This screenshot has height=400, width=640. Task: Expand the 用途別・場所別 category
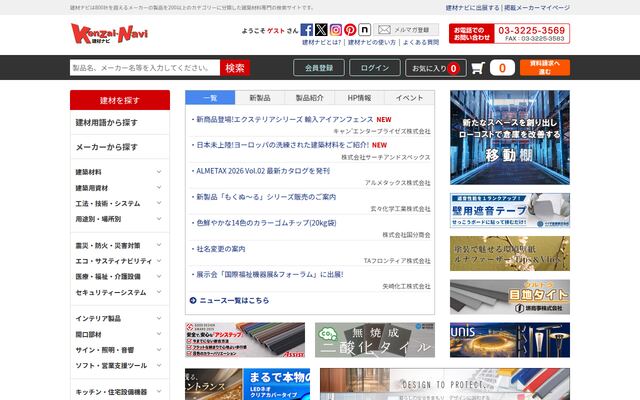(119, 219)
